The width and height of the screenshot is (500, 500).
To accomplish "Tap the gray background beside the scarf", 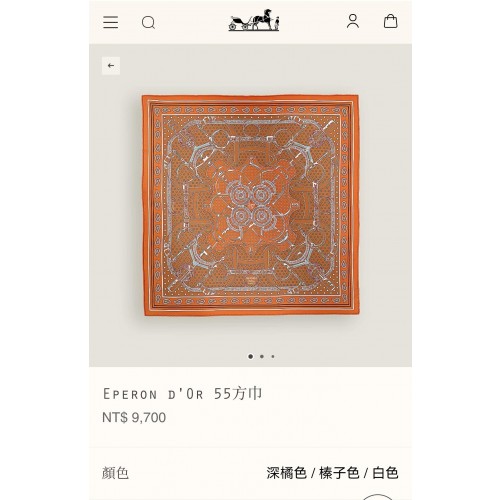I will (x=385, y=205).
